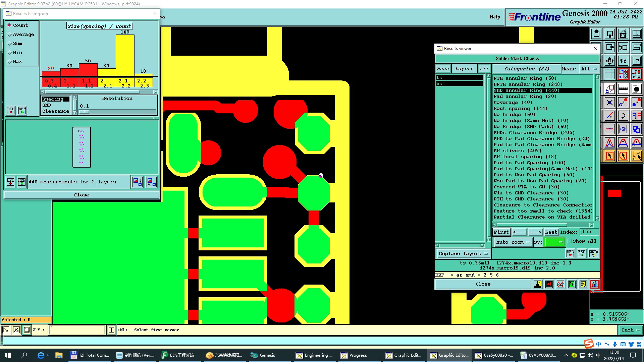Select the Coverage (40) category
644x362 pixels.
point(542,103)
